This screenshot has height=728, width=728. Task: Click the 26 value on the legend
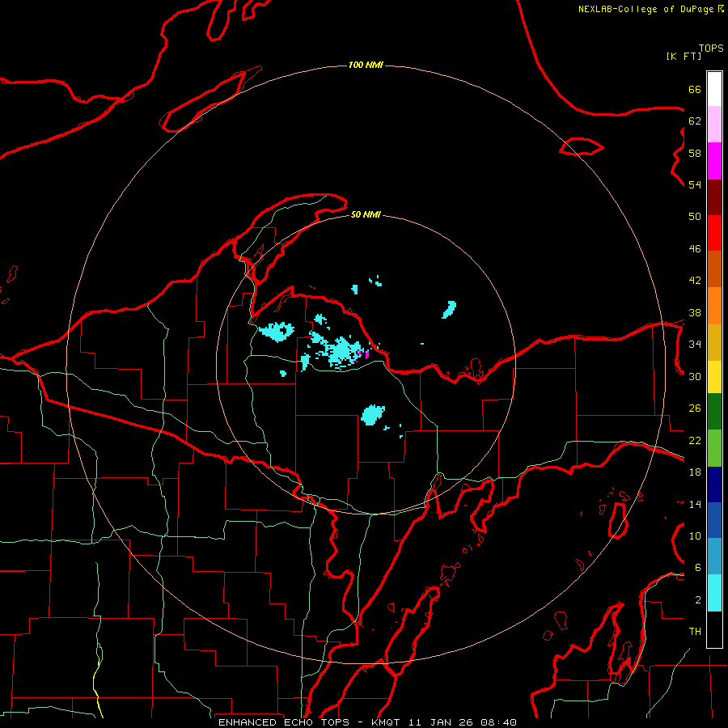pos(695,408)
